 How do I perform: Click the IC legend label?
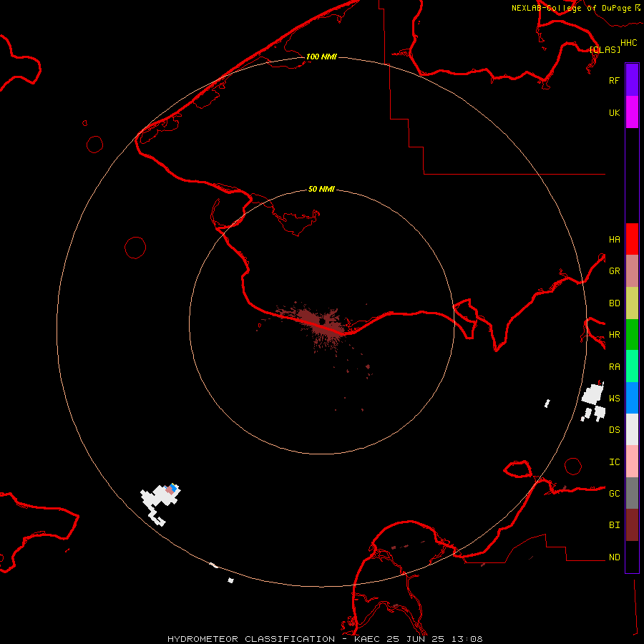coord(614,462)
